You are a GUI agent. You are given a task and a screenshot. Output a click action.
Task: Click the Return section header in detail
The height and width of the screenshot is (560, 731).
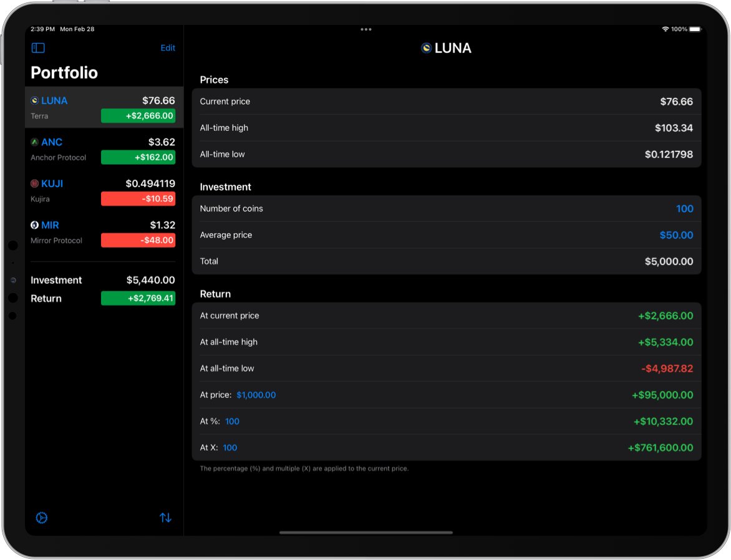coord(215,294)
